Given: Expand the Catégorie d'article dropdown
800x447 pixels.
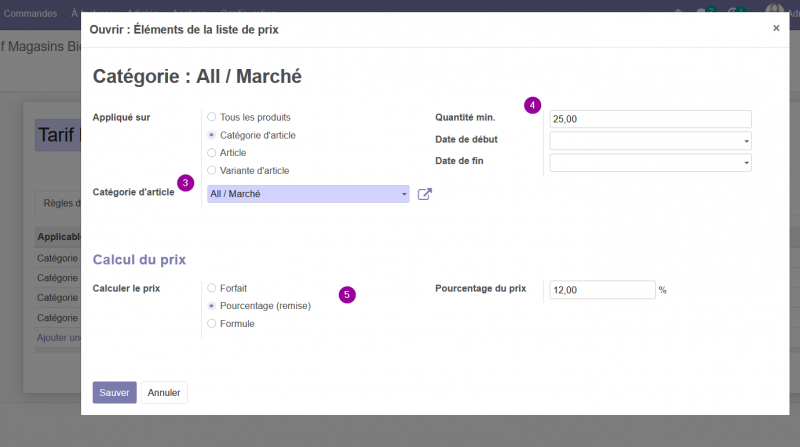Looking at the screenshot, I should point(308,194).
